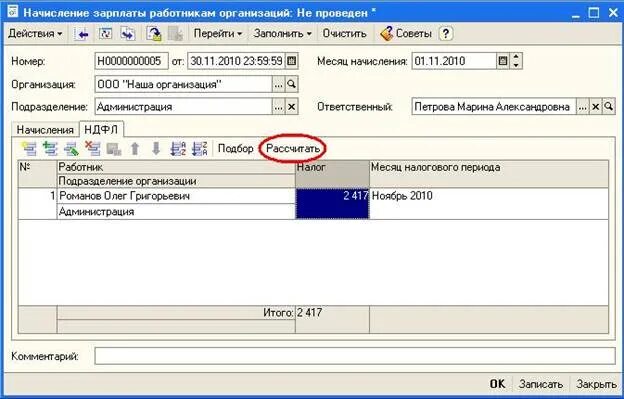Click magnifier open button for Ответственный
The height and width of the screenshot is (399, 624).
point(609,107)
